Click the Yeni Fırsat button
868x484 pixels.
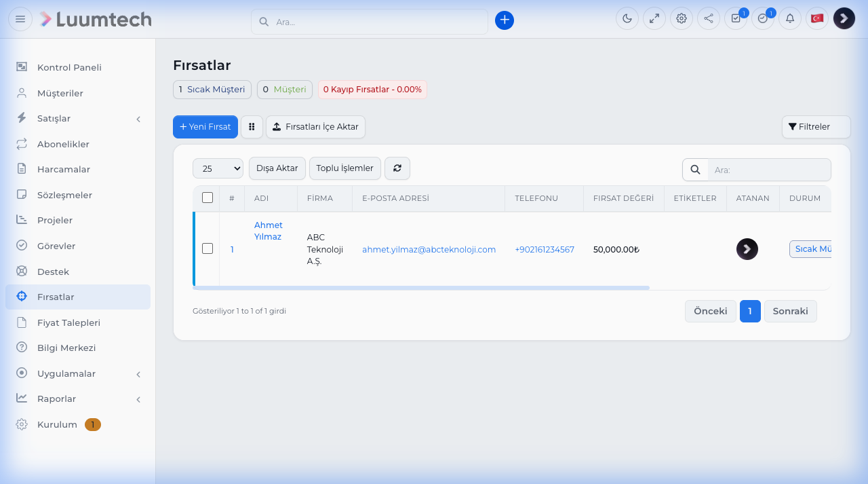click(205, 127)
